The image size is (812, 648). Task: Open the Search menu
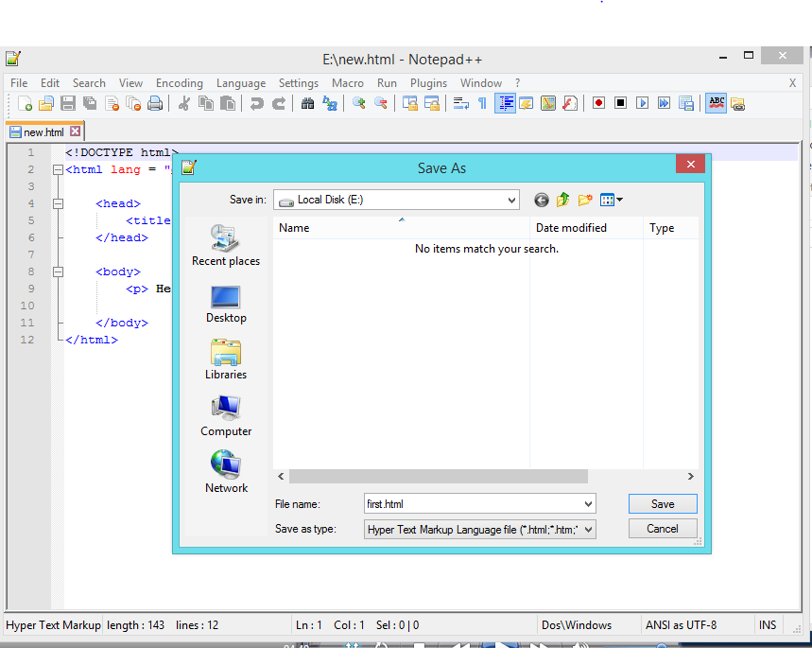[89, 83]
